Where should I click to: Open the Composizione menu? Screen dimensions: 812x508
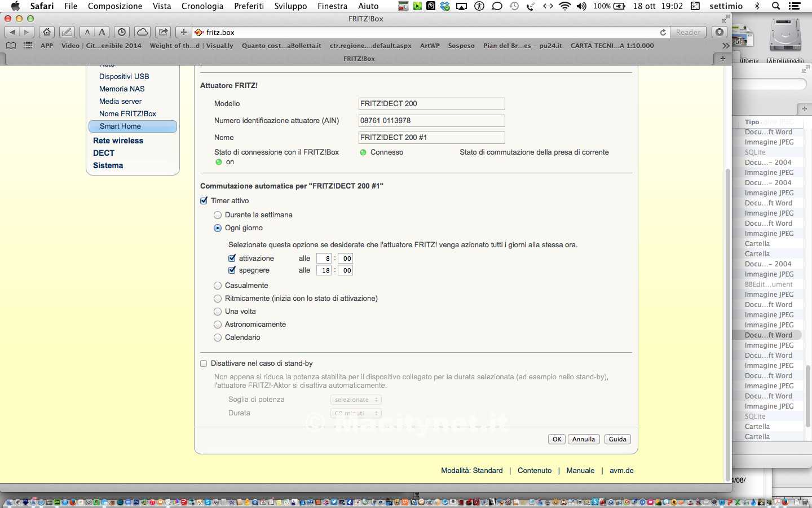tap(115, 6)
